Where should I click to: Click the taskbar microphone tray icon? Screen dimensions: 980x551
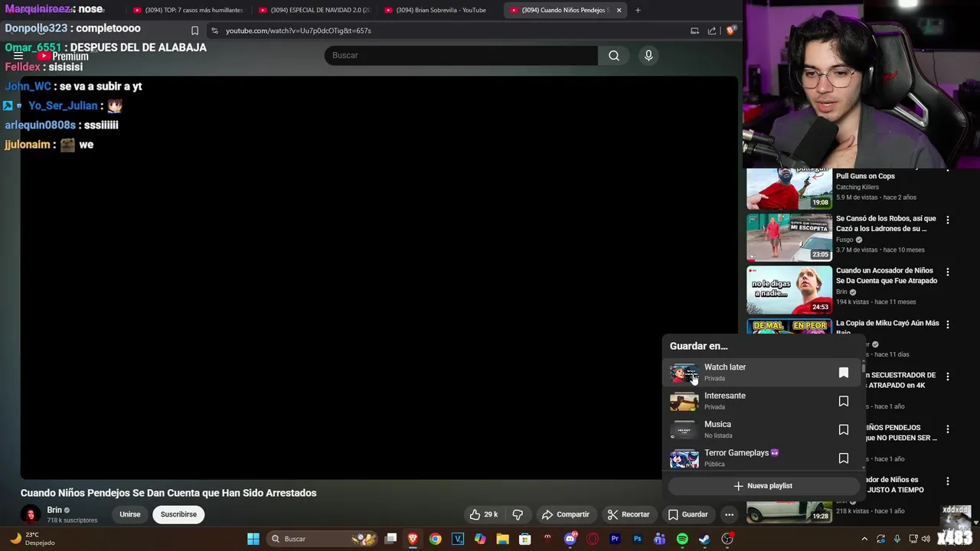897,539
